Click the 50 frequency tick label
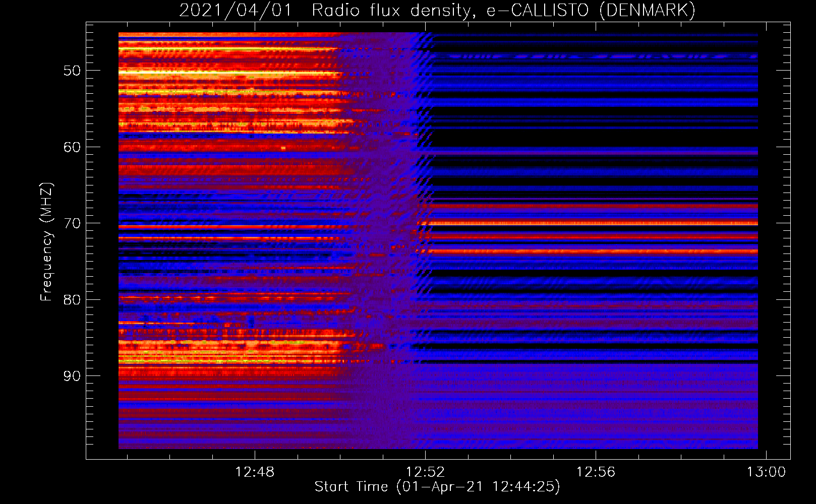Viewport: 816px width, 504px height. 72,71
